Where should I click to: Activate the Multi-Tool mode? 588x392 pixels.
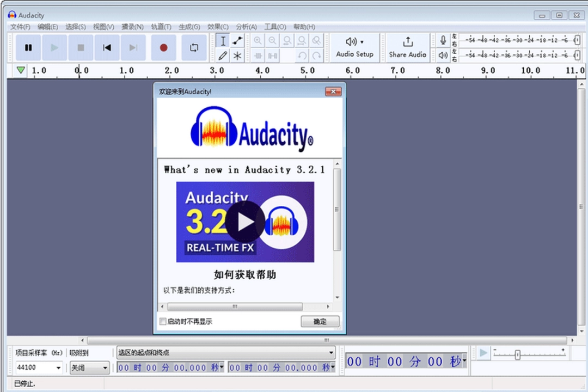coord(237,55)
